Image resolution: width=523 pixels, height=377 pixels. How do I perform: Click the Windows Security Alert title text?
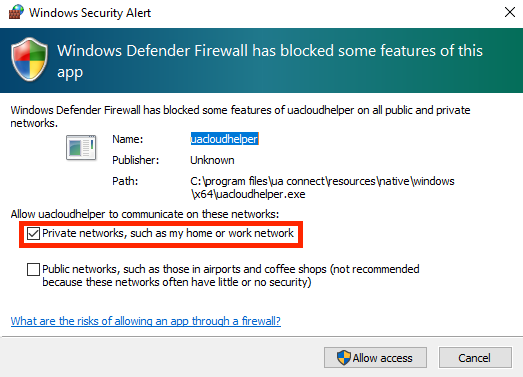tap(90, 13)
